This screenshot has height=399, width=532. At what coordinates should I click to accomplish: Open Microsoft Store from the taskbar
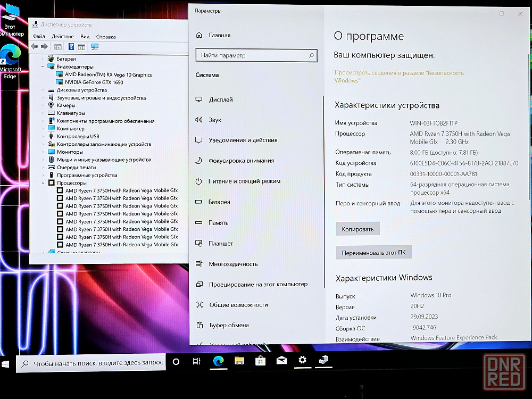[x=260, y=361]
